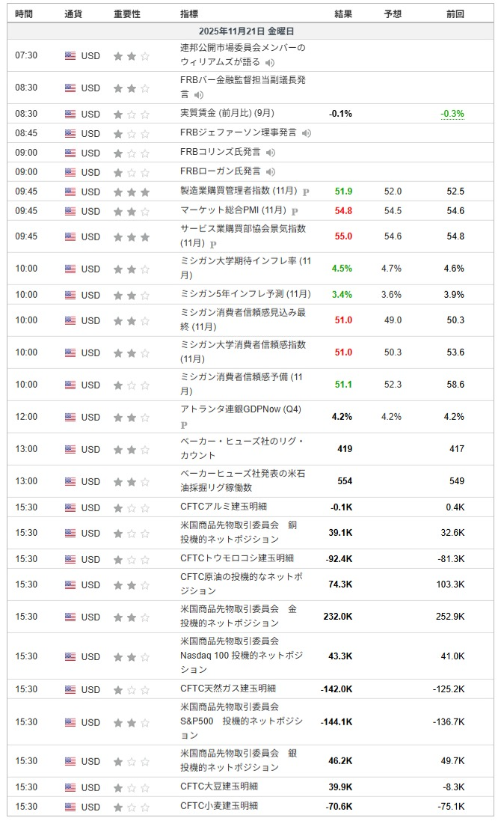Click the 指標 column header
This screenshot has width=504, height=821.
189,13
